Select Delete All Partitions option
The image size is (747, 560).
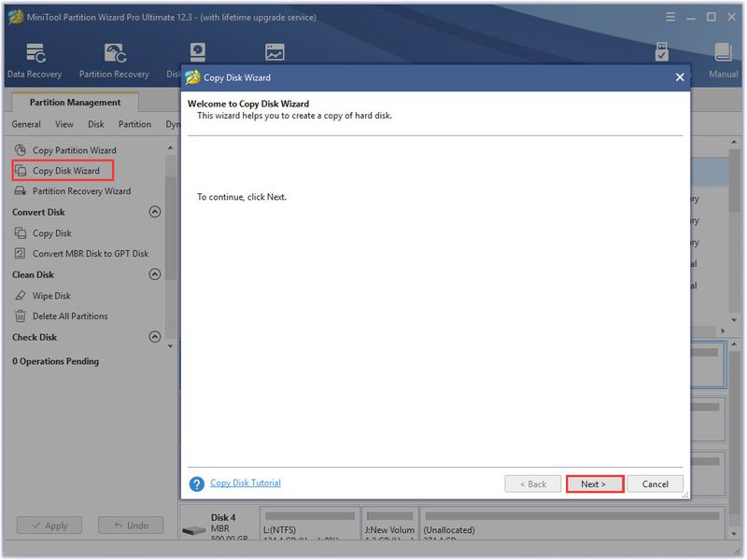point(70,316)
